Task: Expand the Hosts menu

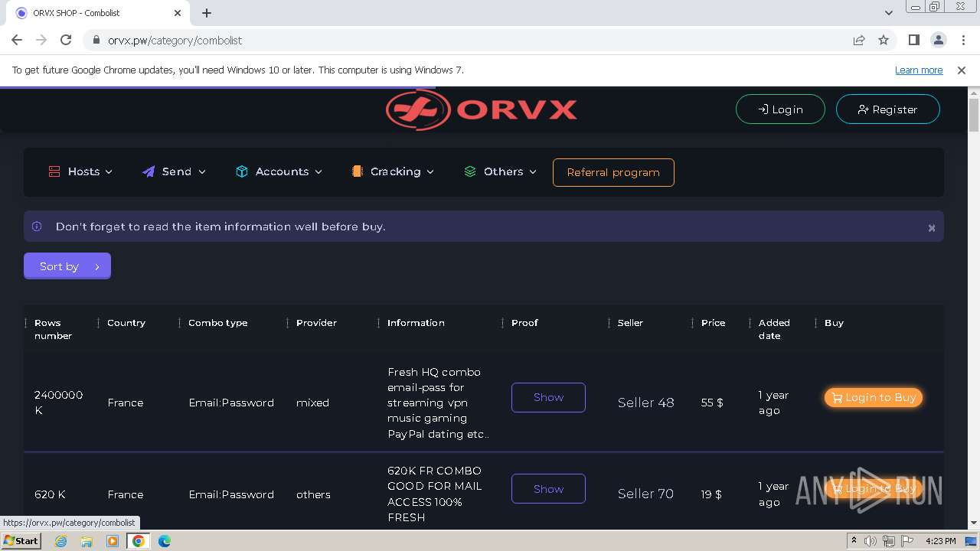Action: (x=80, y=171)
